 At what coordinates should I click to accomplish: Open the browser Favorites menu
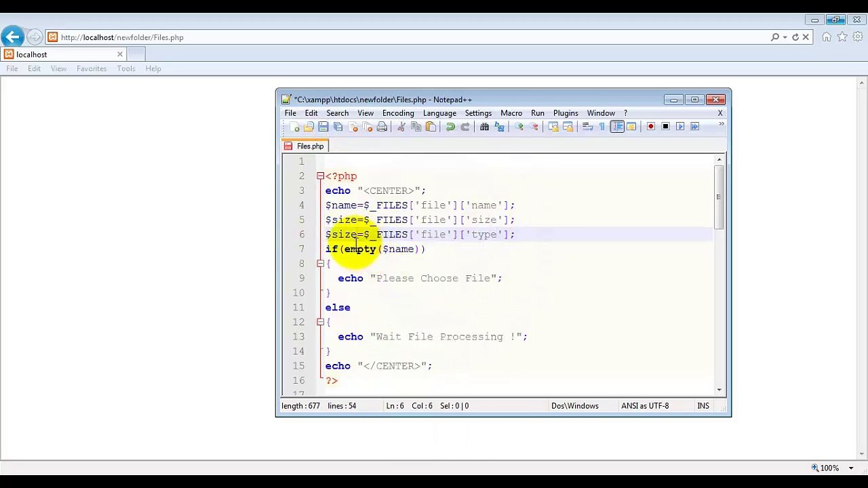click(x=92, y=68)
